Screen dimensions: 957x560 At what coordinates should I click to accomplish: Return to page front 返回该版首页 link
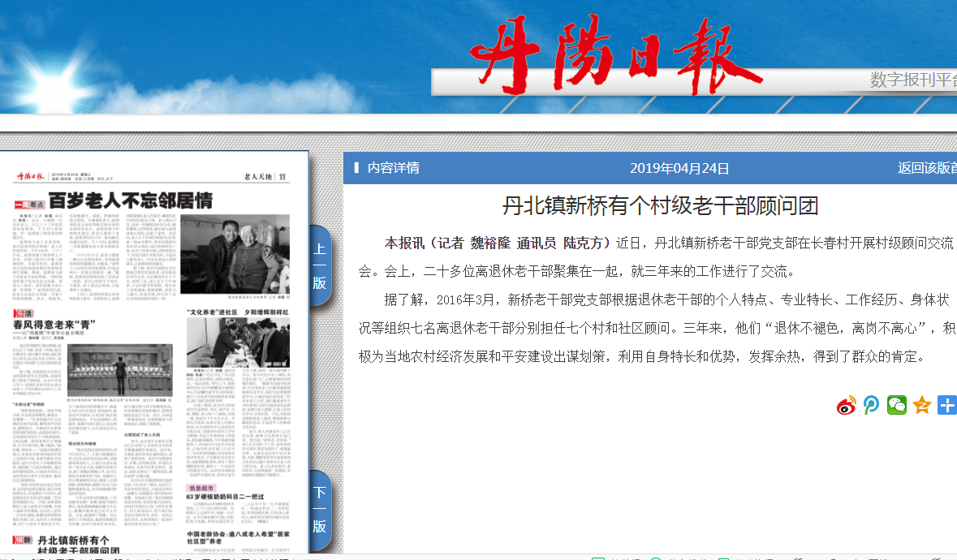click(x=926, y=168)
